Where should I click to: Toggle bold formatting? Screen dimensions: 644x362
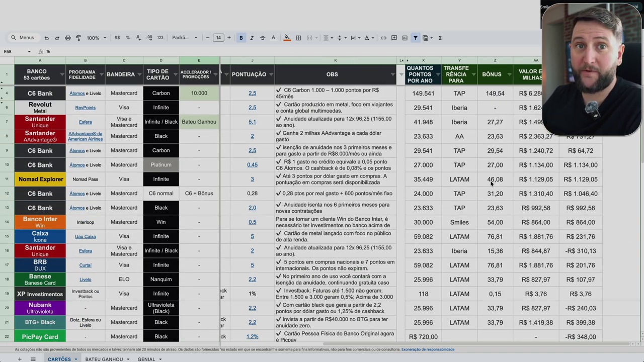(x=241, y=38)
